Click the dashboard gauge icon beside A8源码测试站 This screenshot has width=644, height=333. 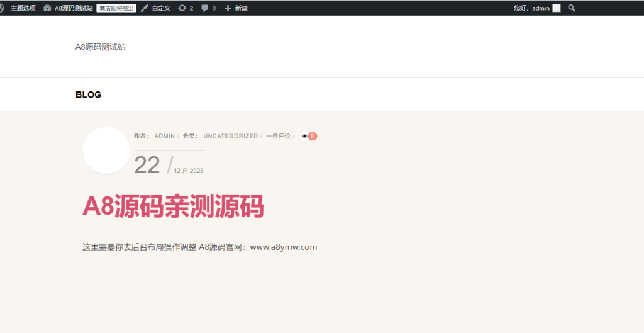(x=47, y=8)
